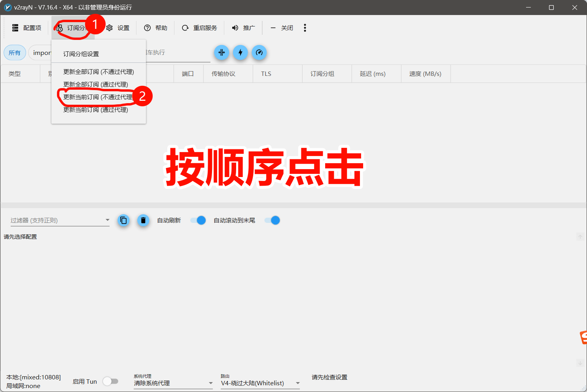
Task: Open the three-dot overflow menu
Action: point(305,28)
